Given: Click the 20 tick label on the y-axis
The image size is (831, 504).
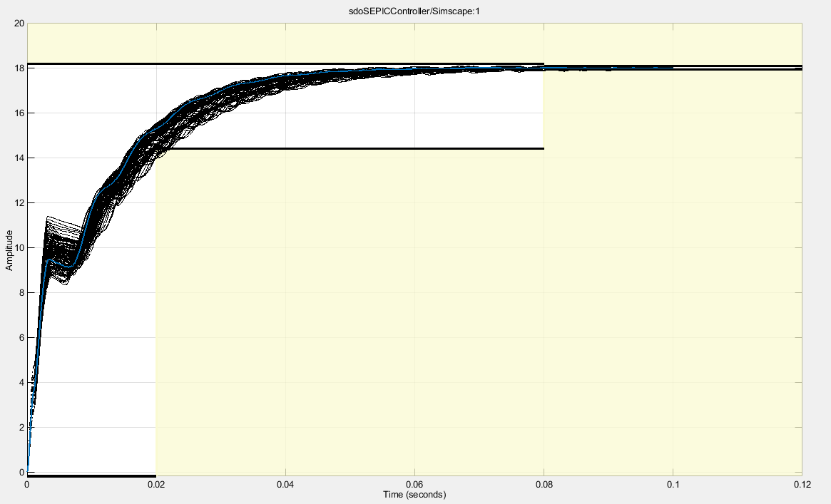Looking at the screenshot, I should point(19,24).
